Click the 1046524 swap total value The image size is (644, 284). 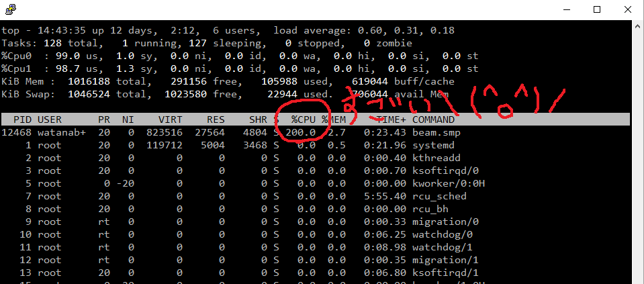click(89, 95)
